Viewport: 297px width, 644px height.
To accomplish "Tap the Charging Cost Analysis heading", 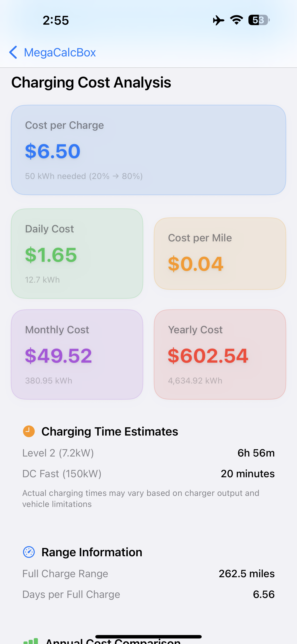I will click(91, 82).
